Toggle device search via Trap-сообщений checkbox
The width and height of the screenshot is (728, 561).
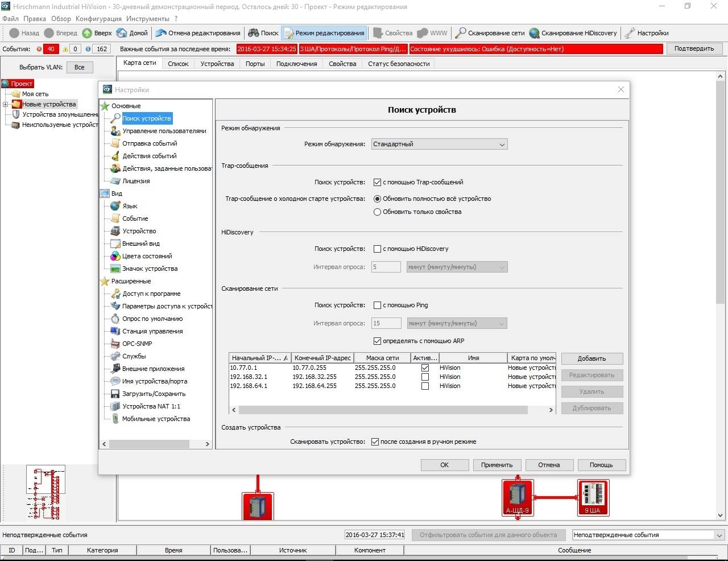[x=377, y=182]
